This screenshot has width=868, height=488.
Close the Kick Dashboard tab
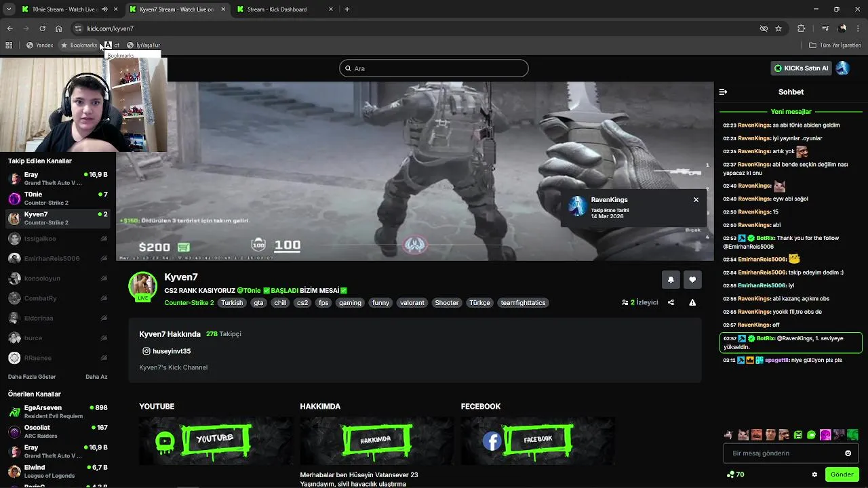331,9
